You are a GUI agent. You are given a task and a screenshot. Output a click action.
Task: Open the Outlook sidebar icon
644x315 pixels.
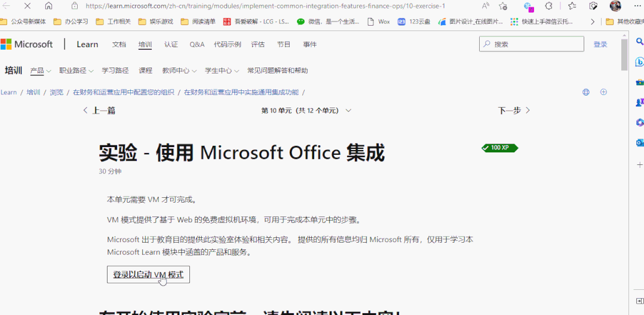point(639,142)
